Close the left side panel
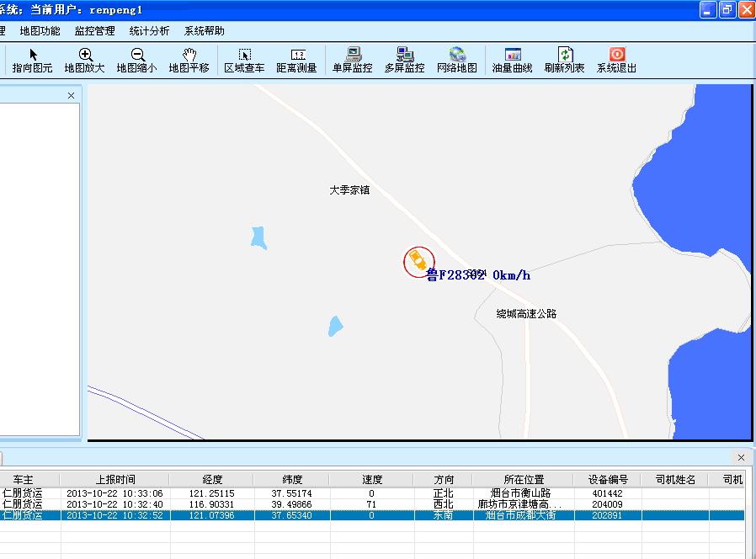 (71, 96)
